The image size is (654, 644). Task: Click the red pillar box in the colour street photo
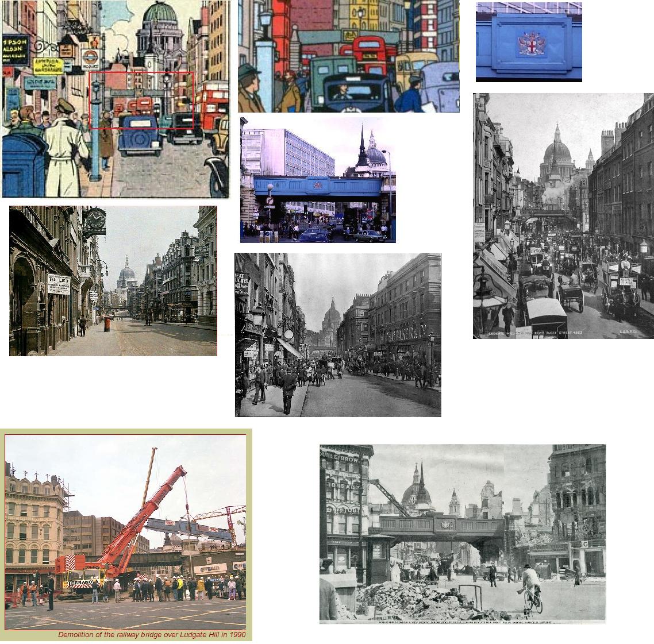(107, 323)
